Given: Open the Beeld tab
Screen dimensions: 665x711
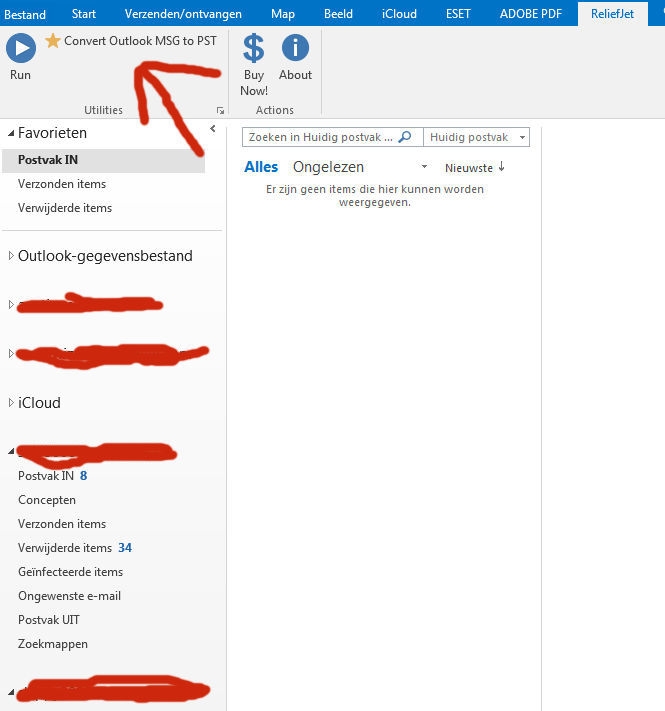Looking at the screenshot, I should coord(338,14).
